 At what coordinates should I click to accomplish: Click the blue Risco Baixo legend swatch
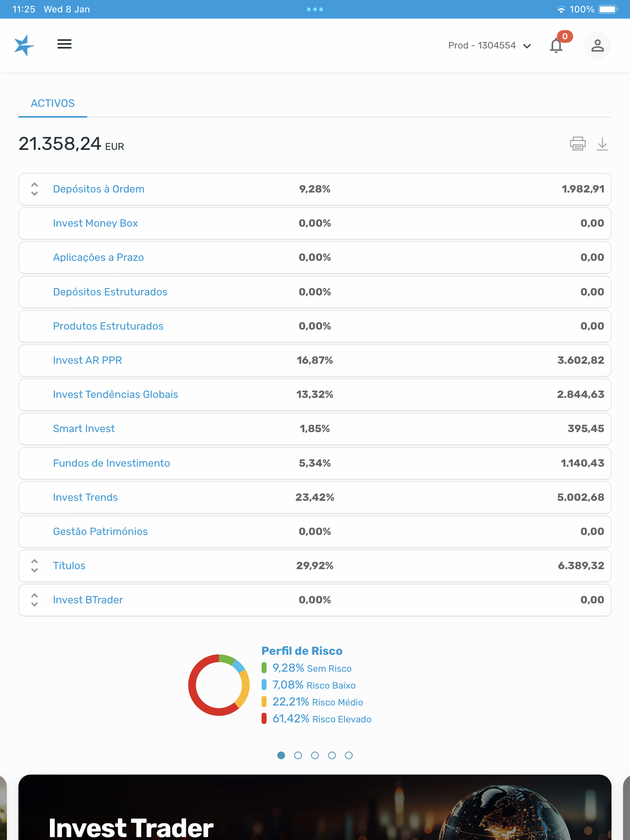point(264,685)
